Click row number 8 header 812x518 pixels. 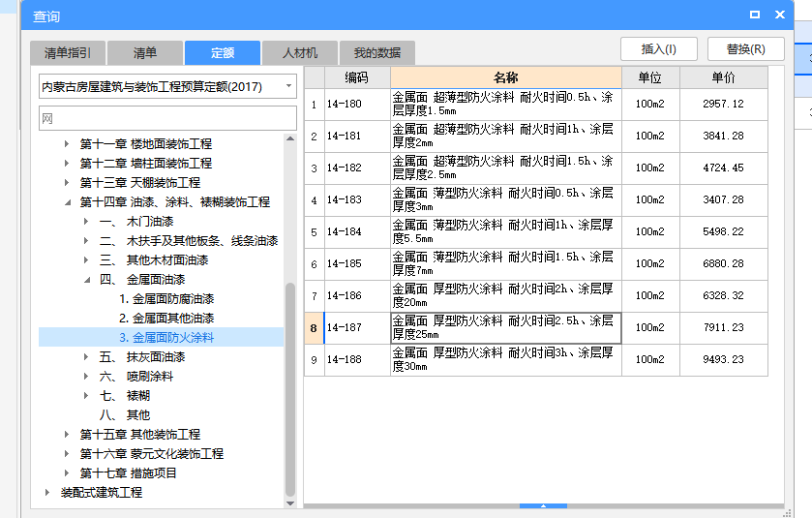click(314, 328)
